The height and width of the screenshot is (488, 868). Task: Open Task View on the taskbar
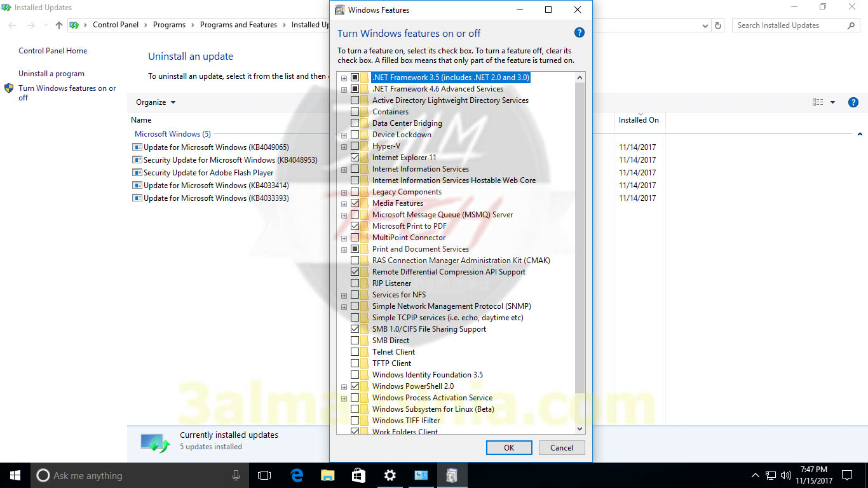(x=264, y=475)
